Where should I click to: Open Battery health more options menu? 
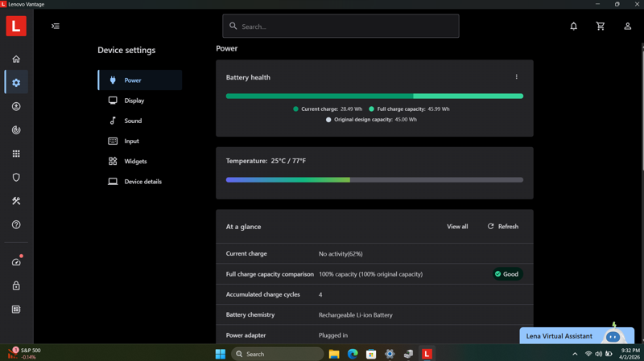pyautogui.click(x=516, y=76)
